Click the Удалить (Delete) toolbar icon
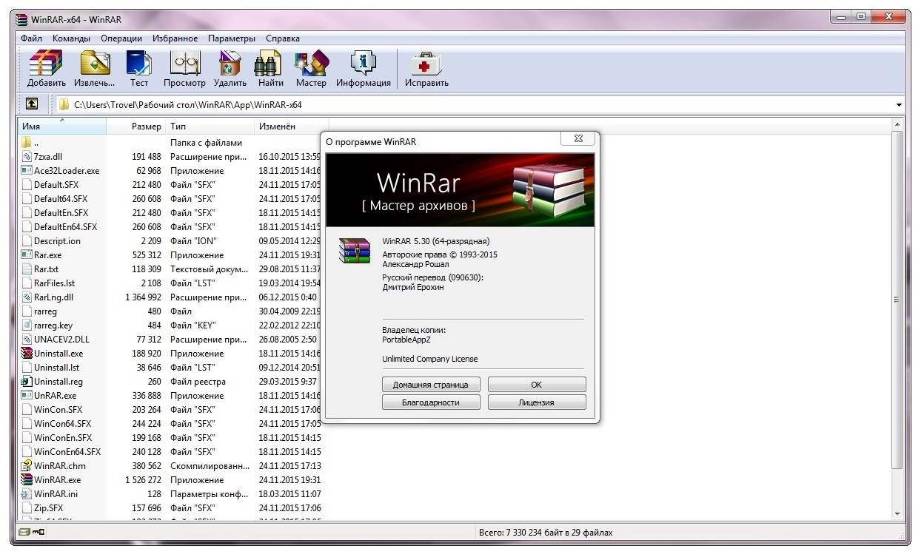Viewport: 924px width, 560px height. [x=230, y=63]
